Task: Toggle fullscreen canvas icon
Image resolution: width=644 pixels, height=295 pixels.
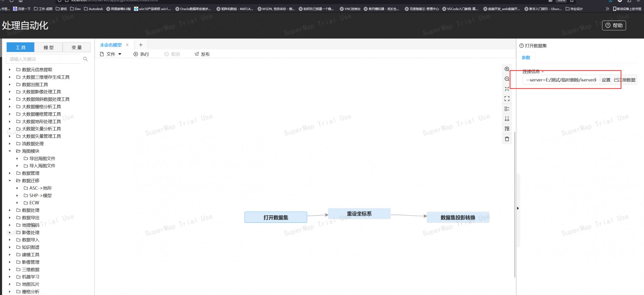Action: pyautogui.click(x=507, y=99)
